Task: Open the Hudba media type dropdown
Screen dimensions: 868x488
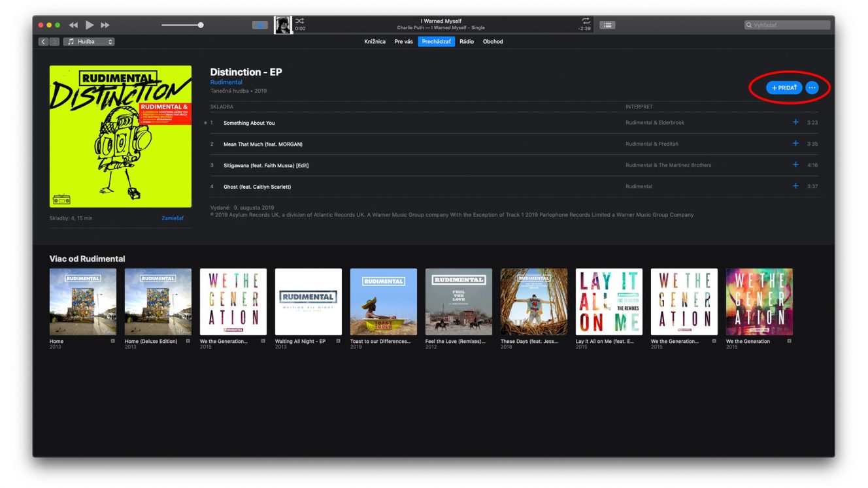Action: pyautogui.click(x=89, y=42)
